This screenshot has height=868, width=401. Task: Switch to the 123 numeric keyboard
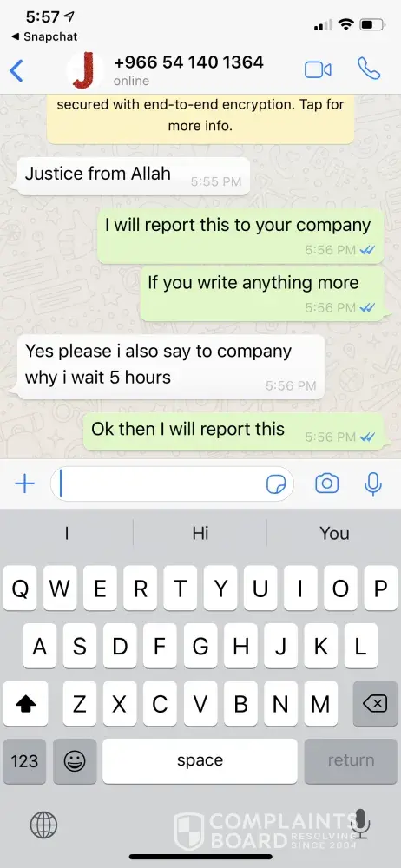click(24, 761)
